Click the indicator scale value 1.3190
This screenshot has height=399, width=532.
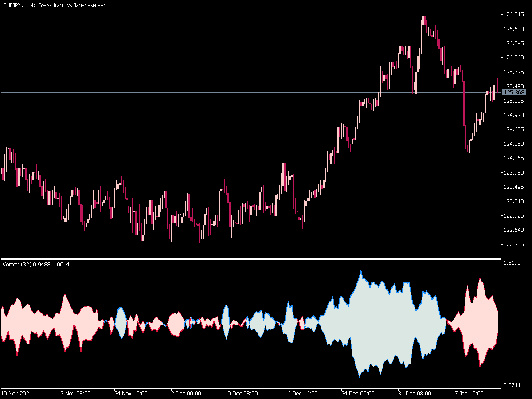click(513, 263)
